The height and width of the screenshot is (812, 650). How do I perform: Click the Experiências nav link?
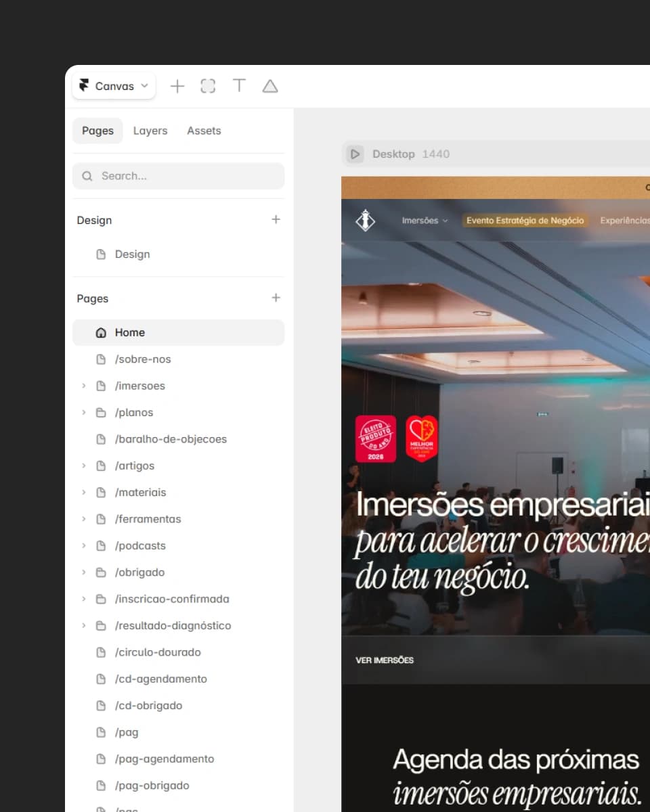pos(625,221)
